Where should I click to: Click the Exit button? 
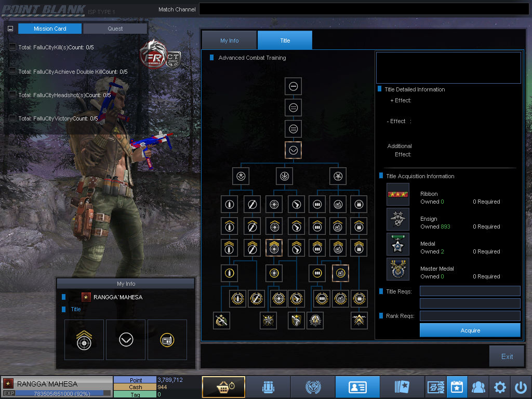(507, 356)
